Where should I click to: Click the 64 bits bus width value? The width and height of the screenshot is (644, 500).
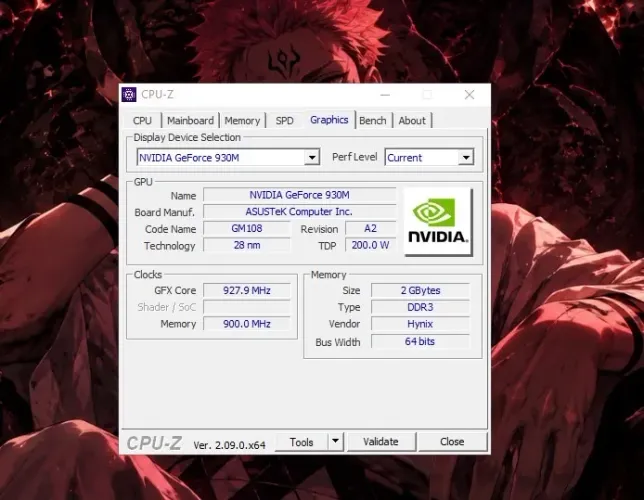(x=421, y=341)
